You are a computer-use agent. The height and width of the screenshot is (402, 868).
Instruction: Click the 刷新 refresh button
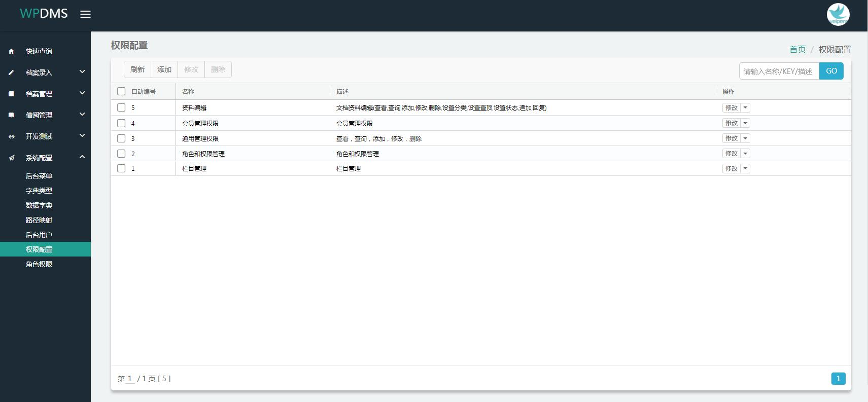click(x=137, y=69)
